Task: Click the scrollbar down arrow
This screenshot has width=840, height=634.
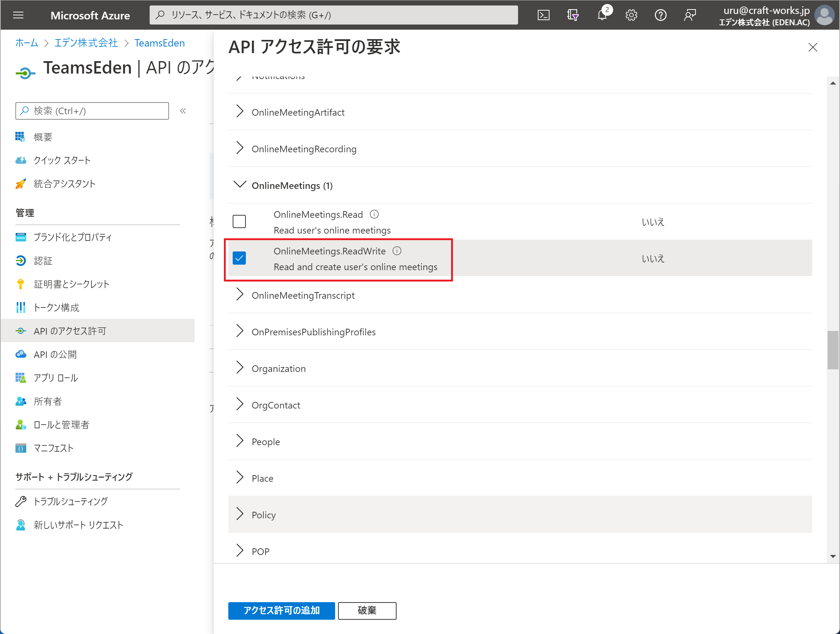Action: tap(833, 556)
